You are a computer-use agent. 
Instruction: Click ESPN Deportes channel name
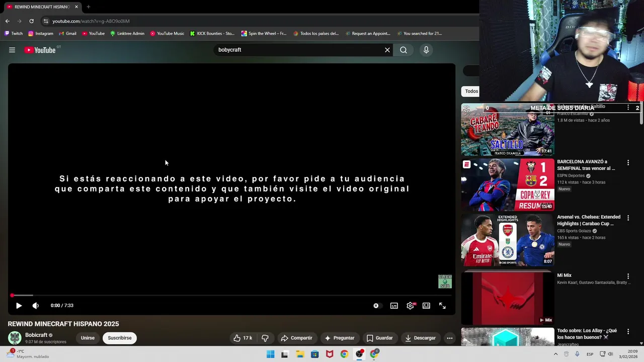pos(571,175)
